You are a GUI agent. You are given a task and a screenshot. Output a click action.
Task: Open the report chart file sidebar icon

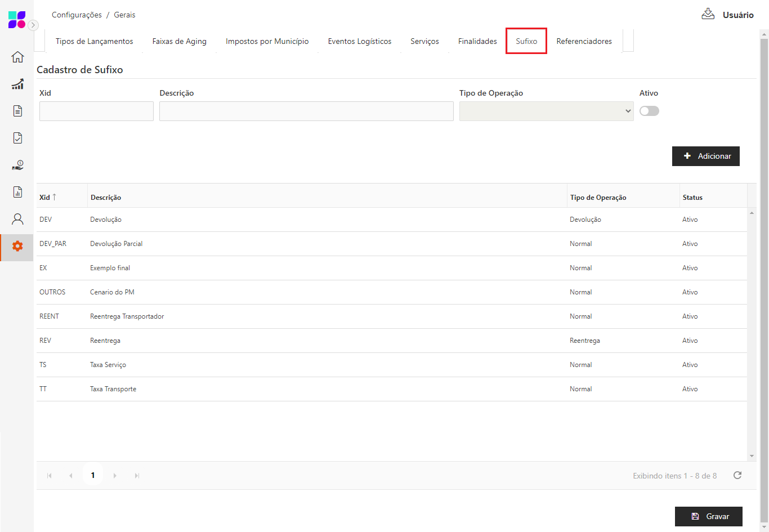pyautogui.click(x=17, y=192)
